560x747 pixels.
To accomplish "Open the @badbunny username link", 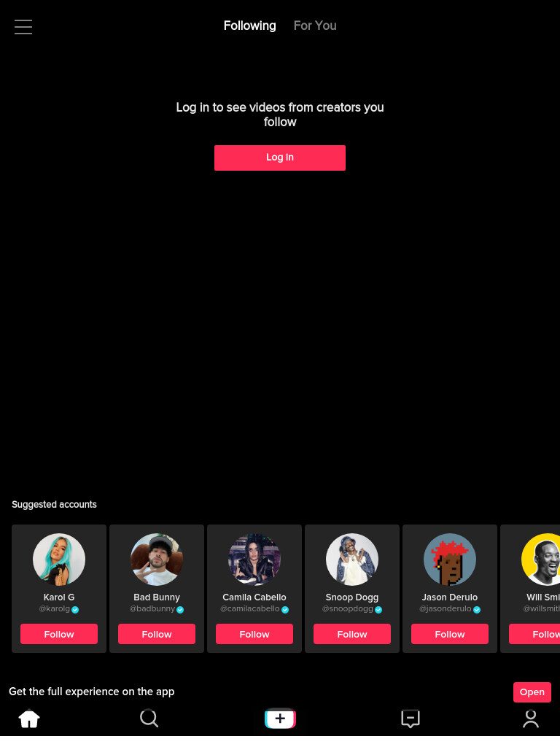I will (x=152, y=609).
